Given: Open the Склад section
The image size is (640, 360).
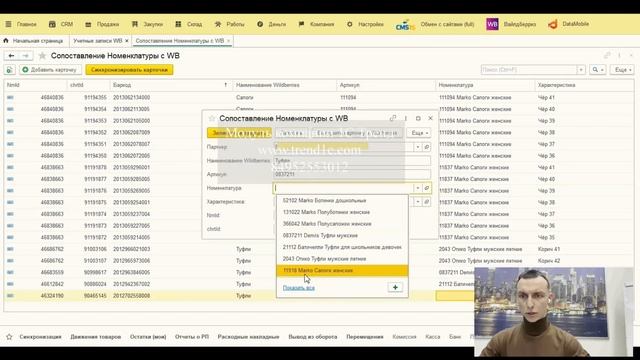Looking at the screenshot, I should pyautogui.click(x=189, y=24).
